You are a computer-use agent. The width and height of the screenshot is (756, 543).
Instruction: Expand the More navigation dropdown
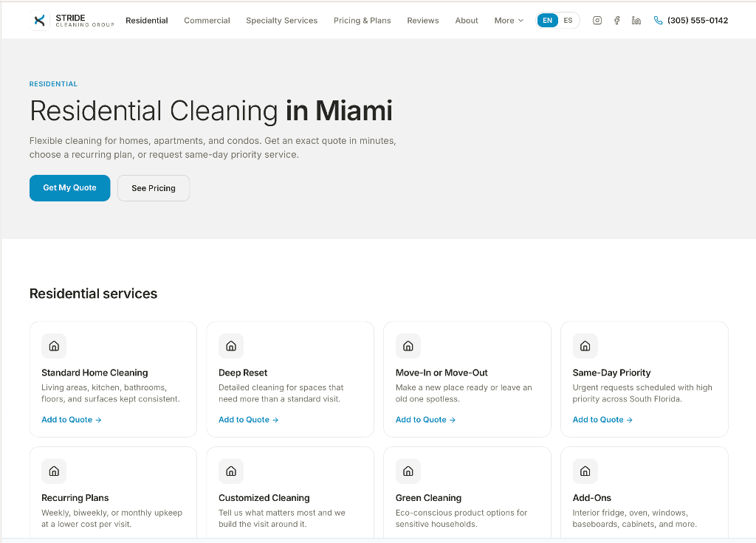coord(509,20)
